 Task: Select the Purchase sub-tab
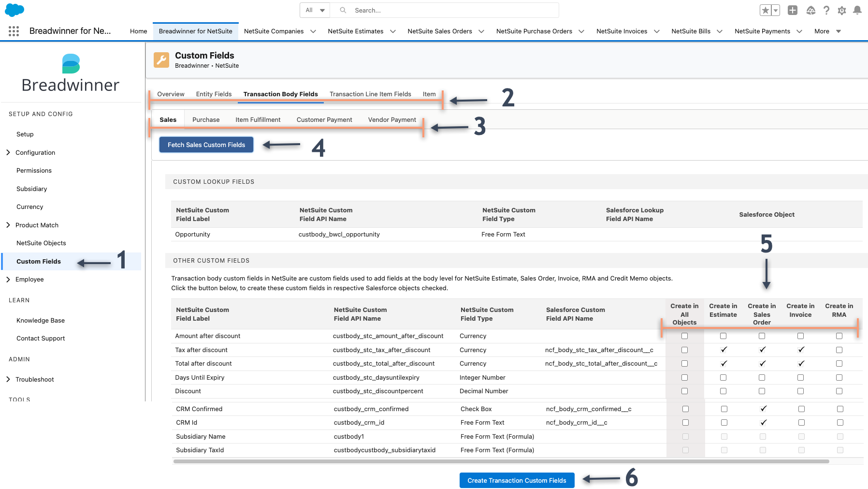click(206, 120)
